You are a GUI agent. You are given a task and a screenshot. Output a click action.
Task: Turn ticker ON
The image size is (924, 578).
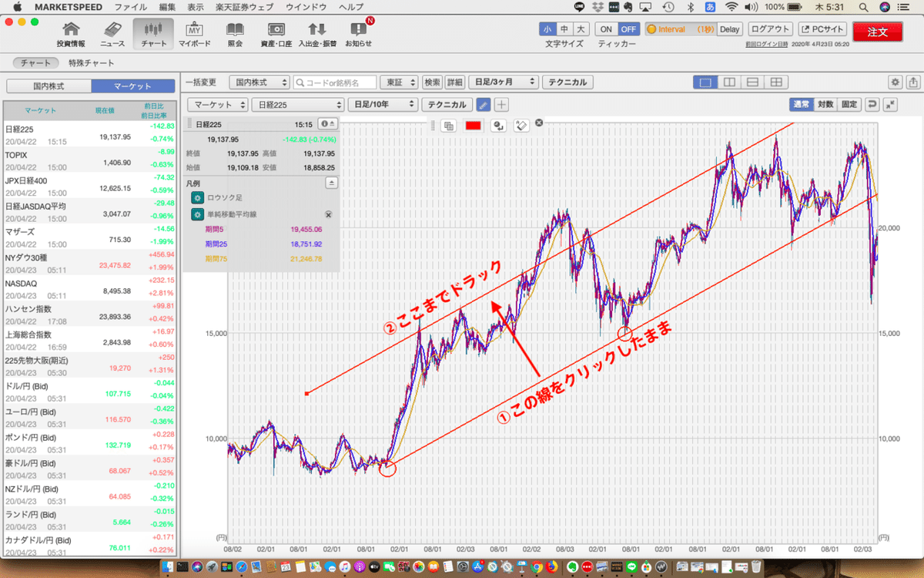[x=607, y=29]
